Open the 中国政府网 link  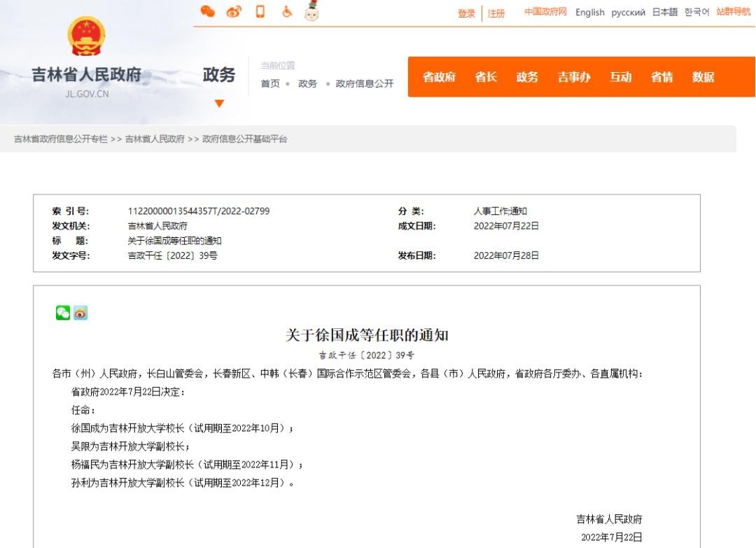[x=546, y=13]
